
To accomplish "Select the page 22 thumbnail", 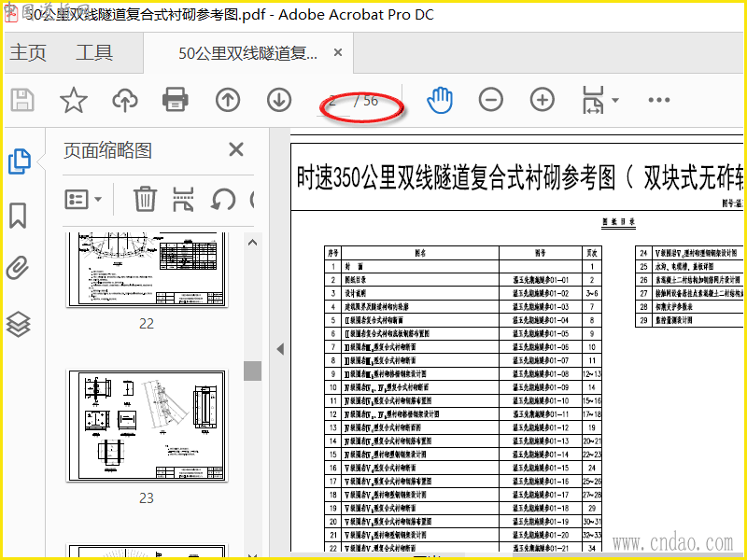I will 147,270.
